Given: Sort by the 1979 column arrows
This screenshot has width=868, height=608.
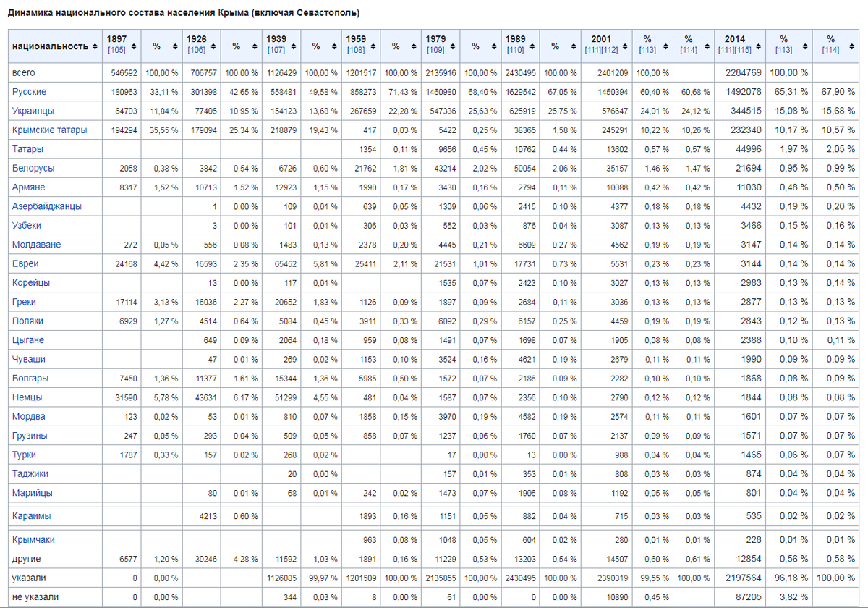Looking at the screenshot, I should [454, 46].
